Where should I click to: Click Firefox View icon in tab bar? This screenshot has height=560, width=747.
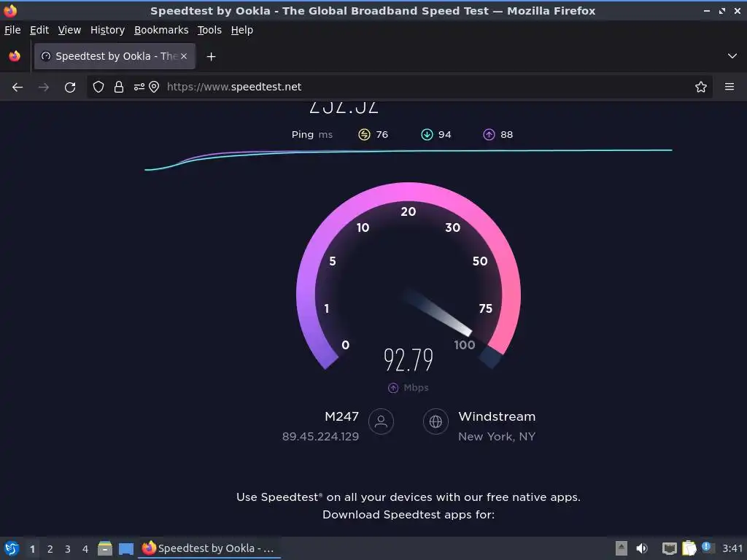pos(15,56)
